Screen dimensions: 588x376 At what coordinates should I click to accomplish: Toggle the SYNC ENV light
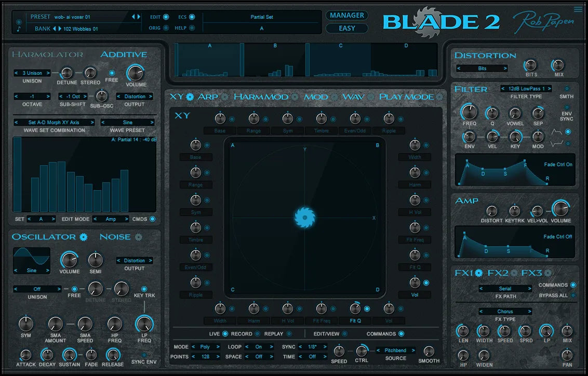(144, 355)
